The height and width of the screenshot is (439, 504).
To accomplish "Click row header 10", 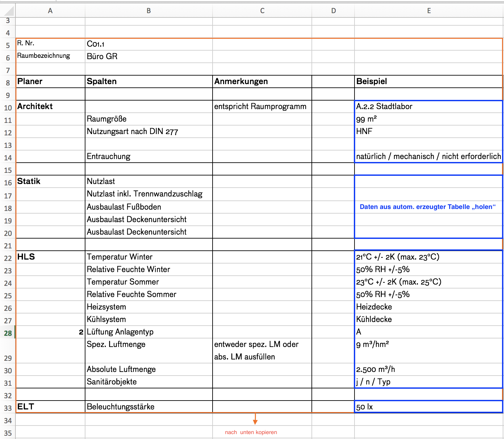I will [8, 108].
